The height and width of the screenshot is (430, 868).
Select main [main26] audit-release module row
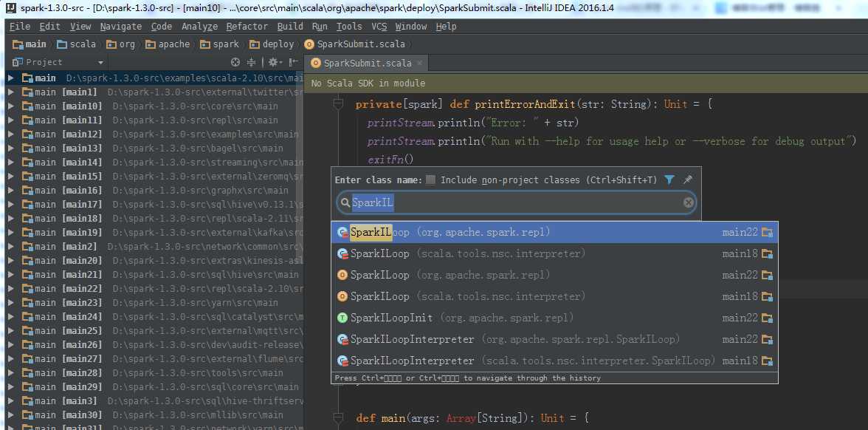coord(154,344)
